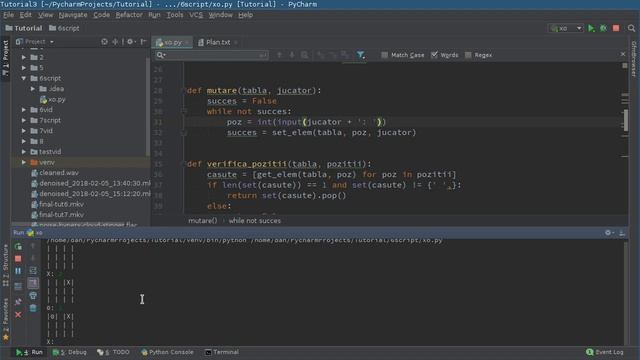
Task: Click the search text input field
Action: click(212, 55)
